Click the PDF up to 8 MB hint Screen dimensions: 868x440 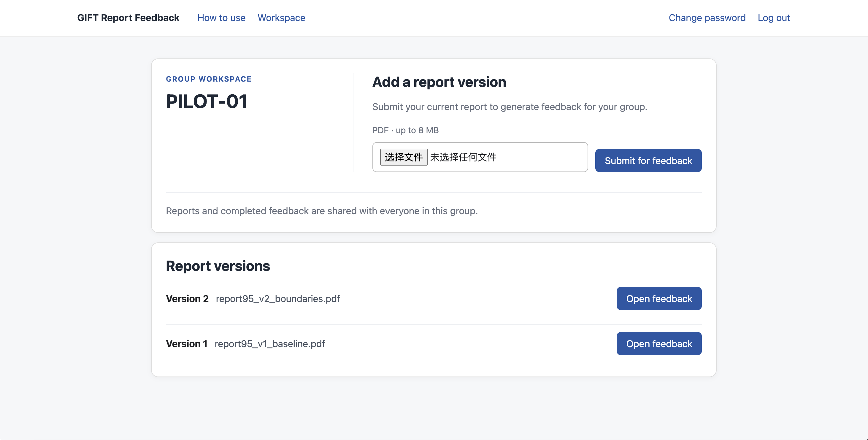pyautogui.click(x=405, y=130)
